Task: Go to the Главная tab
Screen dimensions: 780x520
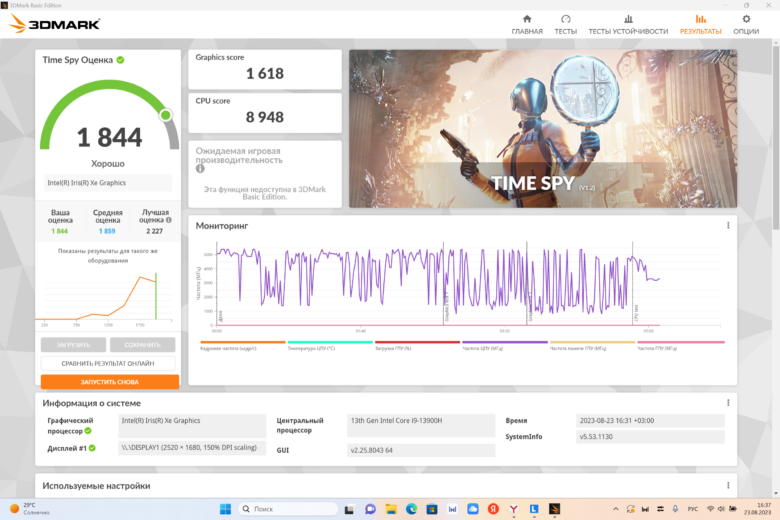Action: 527,24
